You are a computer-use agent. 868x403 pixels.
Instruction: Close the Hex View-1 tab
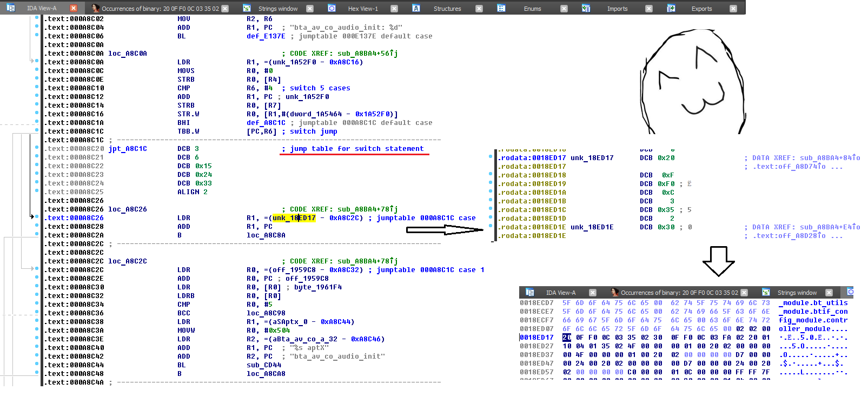pos(394,8)
